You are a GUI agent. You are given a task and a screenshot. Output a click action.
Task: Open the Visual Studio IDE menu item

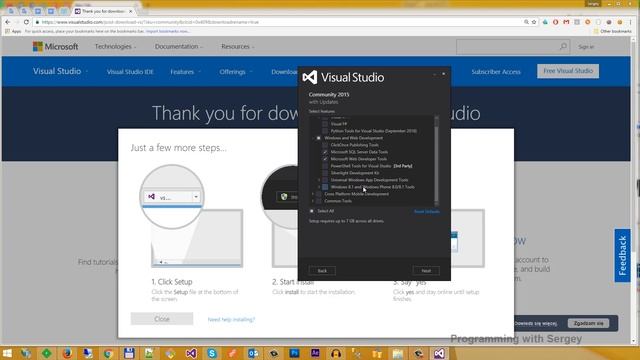[130, 72]
